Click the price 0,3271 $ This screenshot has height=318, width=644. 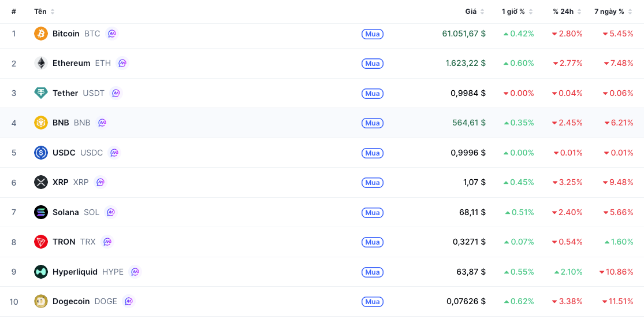point(470,242)
